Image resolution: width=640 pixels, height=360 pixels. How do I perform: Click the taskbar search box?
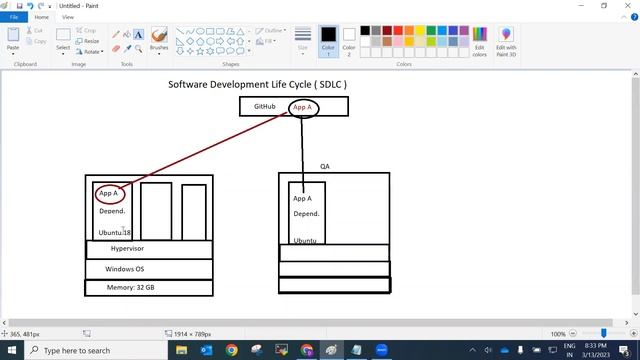click(x=96, y=350)
